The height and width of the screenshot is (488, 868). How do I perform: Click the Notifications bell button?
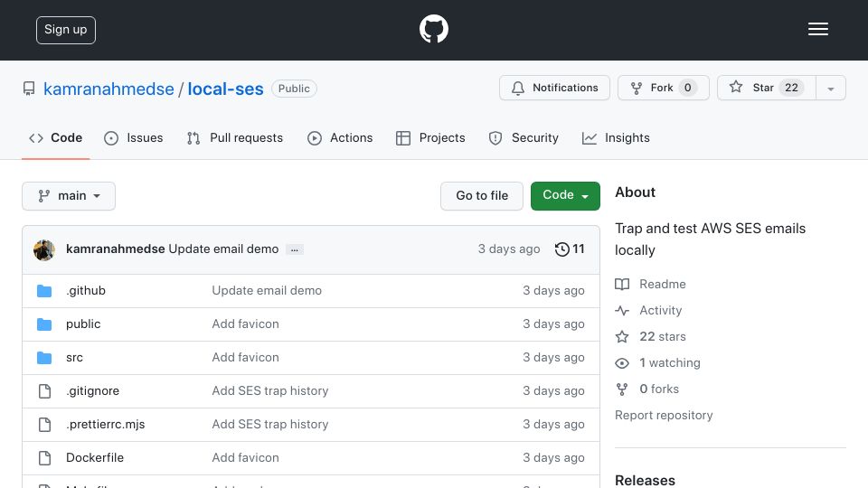pyautogui.click(x=554, y=88)
